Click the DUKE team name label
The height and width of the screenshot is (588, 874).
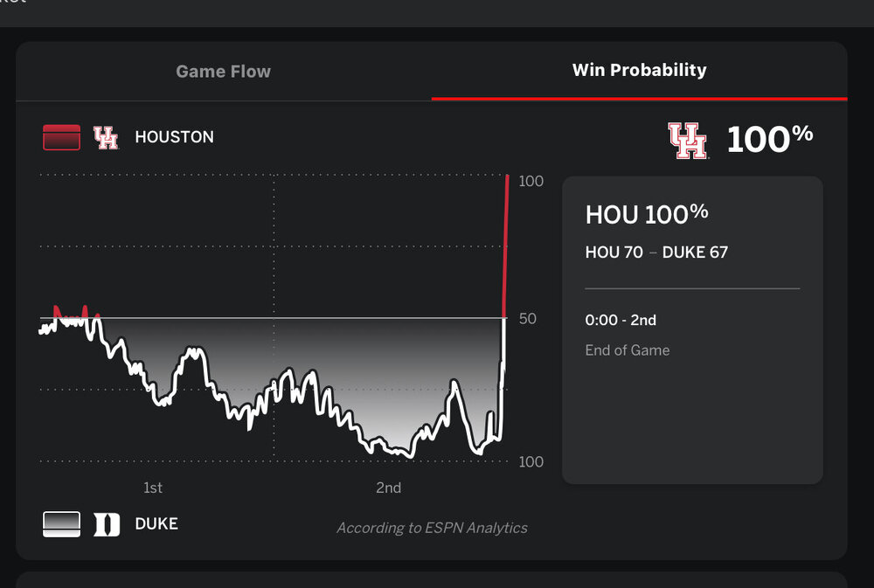(156, 523)
